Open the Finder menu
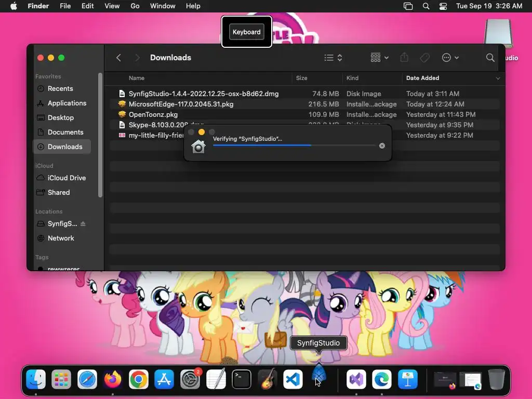 (38, 6)
